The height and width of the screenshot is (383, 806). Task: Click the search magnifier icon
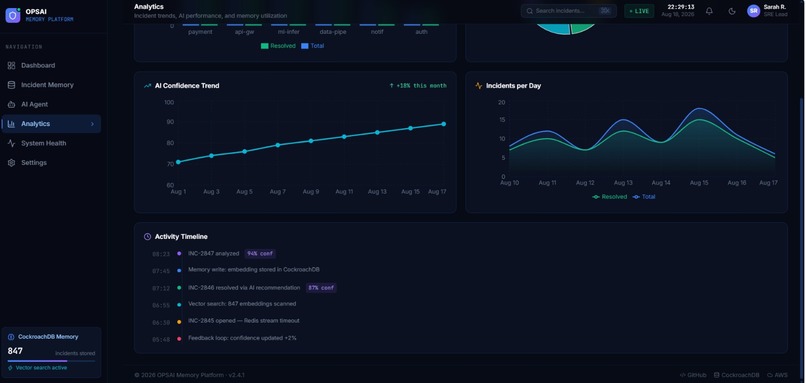point(529,11)
